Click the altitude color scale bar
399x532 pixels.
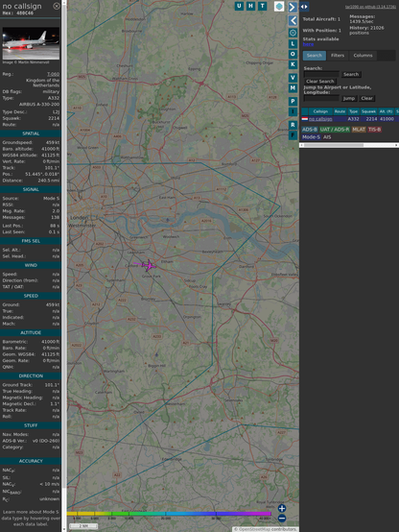click(169, 514)
